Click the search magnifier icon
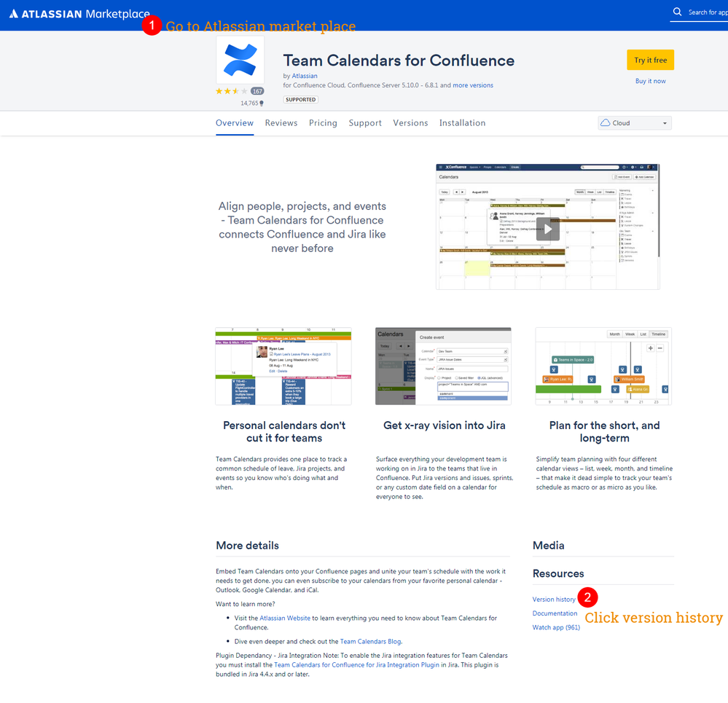The width and height of the screenshot is (728, 703). coord(678,12)
